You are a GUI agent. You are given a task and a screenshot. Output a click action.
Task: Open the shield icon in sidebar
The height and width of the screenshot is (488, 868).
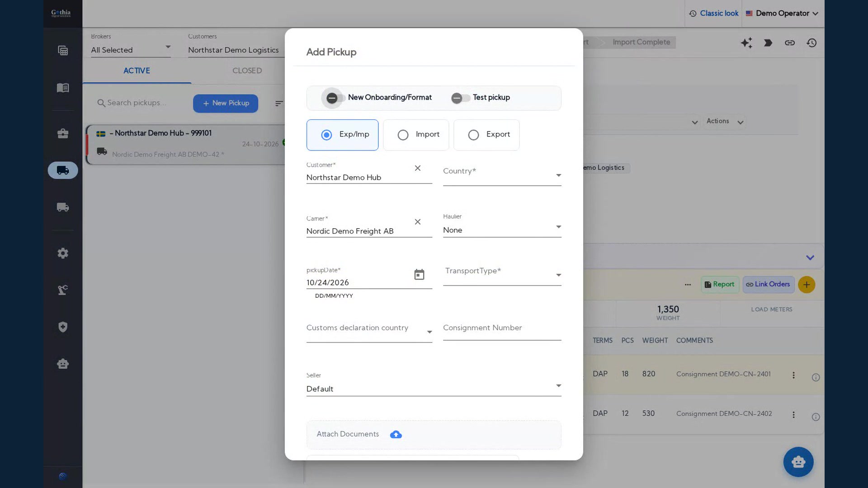(x=63, y=327)
